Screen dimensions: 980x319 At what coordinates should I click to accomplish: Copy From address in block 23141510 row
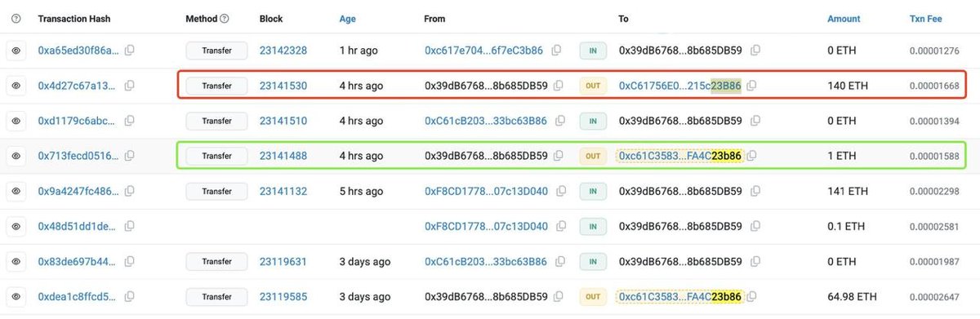coord(561,121)
